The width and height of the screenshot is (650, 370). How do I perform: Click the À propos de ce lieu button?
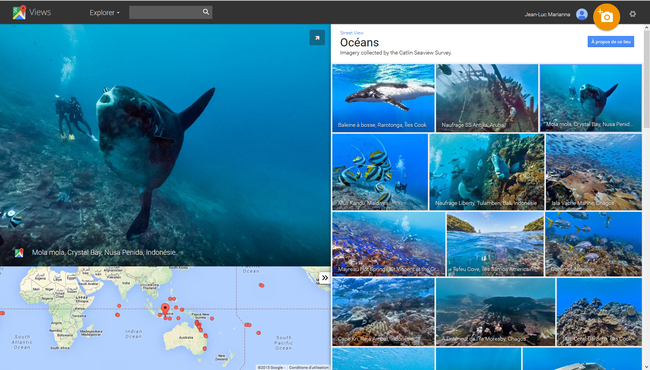[x=611, y=41]
